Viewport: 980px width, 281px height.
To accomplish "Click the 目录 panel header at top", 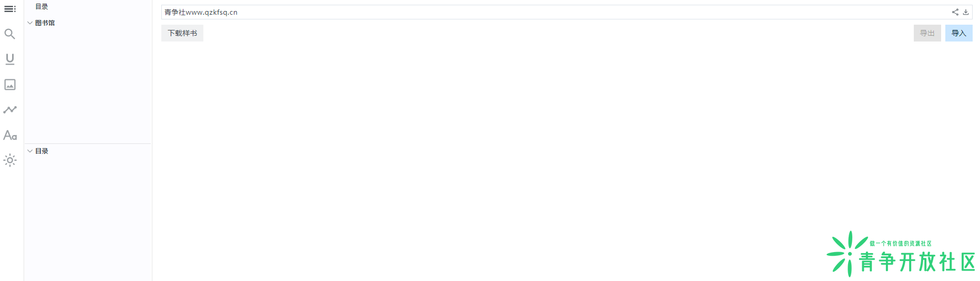I will 42,7.
